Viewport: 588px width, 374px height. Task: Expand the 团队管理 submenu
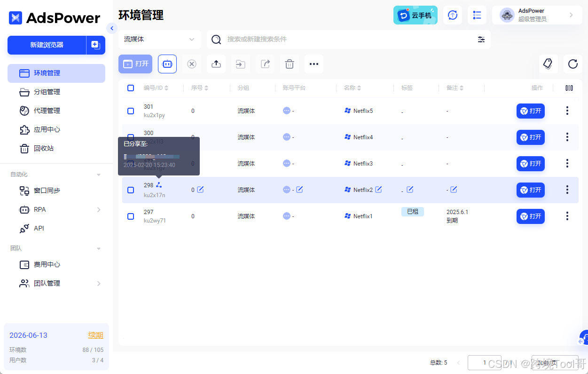coord(99,283)
